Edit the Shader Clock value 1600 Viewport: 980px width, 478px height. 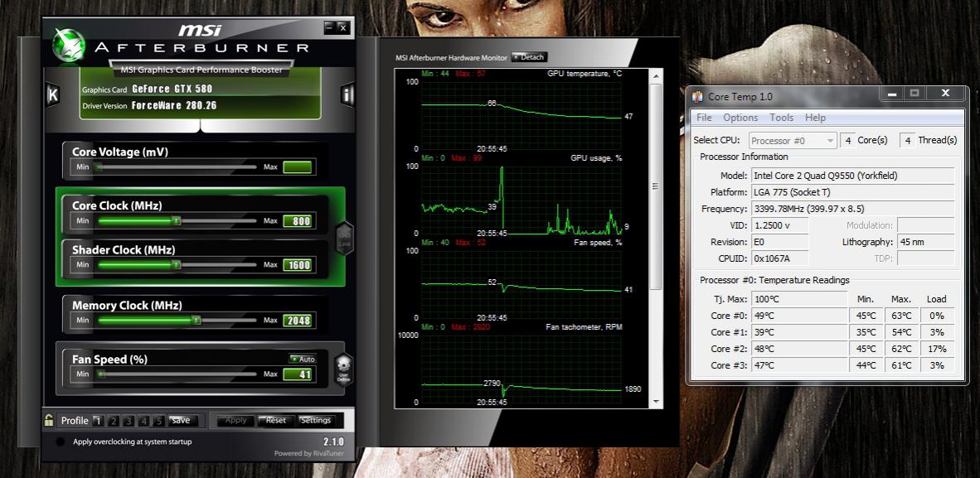pos(297,265)
